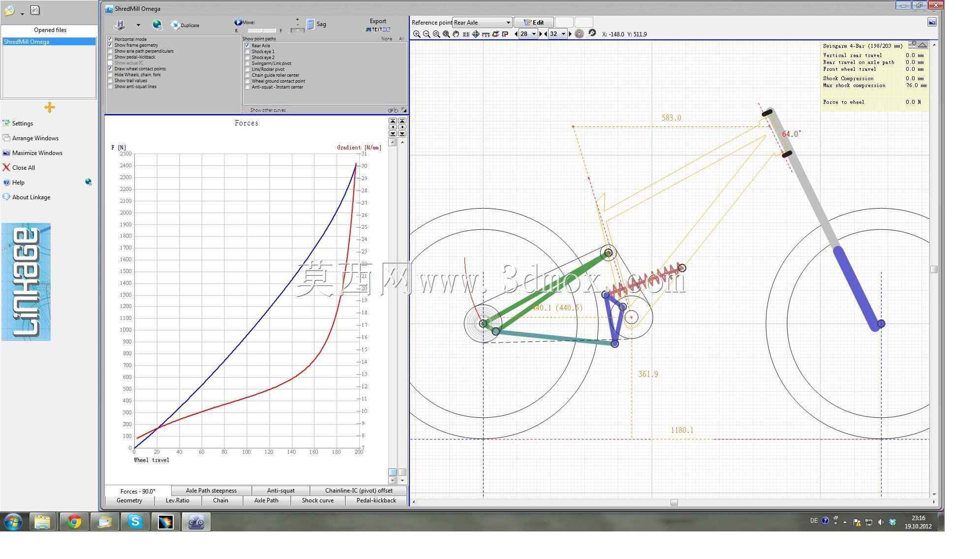The height and width of the screenshot is (559, 980).
Task: Click left bottom-align graph axis button
Action: (x=393, y=134)
